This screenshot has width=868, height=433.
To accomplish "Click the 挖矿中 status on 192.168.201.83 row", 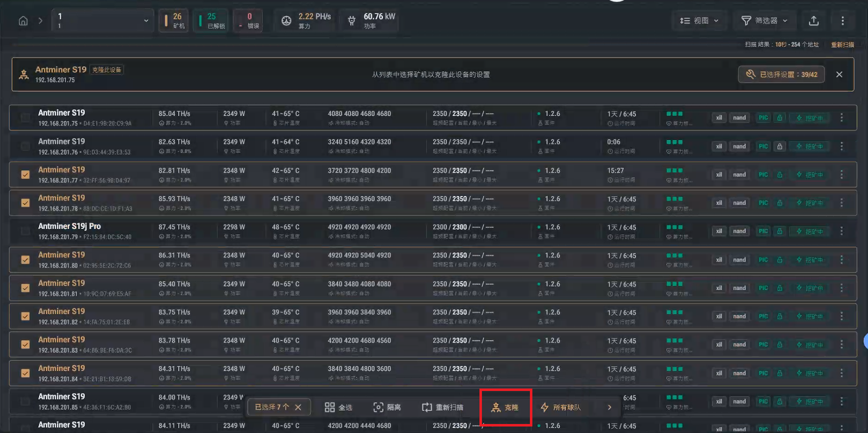I will tap(810, 344).
